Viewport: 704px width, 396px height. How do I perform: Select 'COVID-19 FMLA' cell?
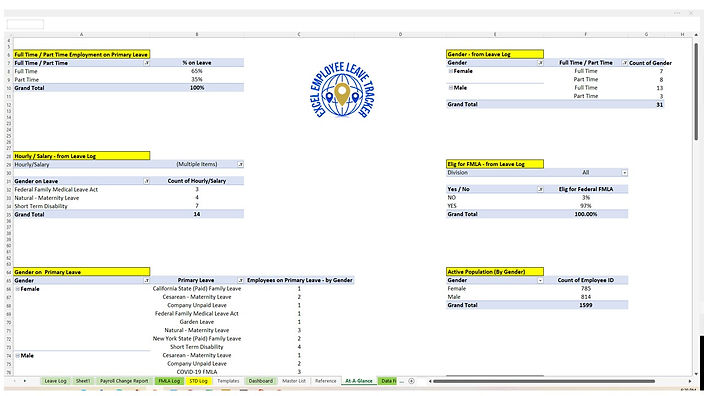click(197, 372)
